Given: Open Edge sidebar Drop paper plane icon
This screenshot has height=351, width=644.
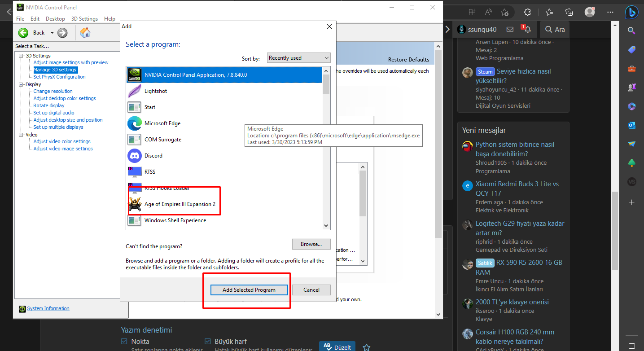Looking at the screenshot, I should [x=631, y=144].
